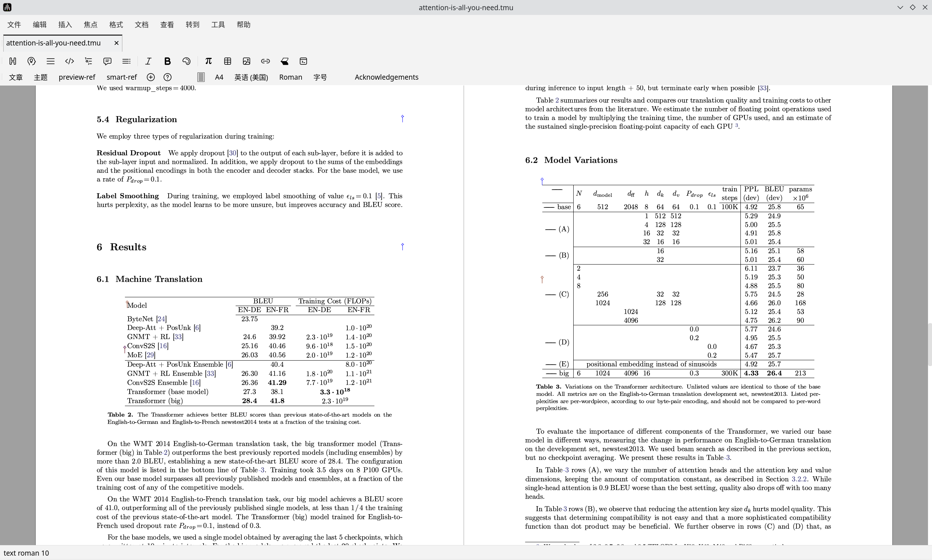This screenshot has height=560, width=932.
Task: Open the 工具 menu
Action: (x=218, y=24)
